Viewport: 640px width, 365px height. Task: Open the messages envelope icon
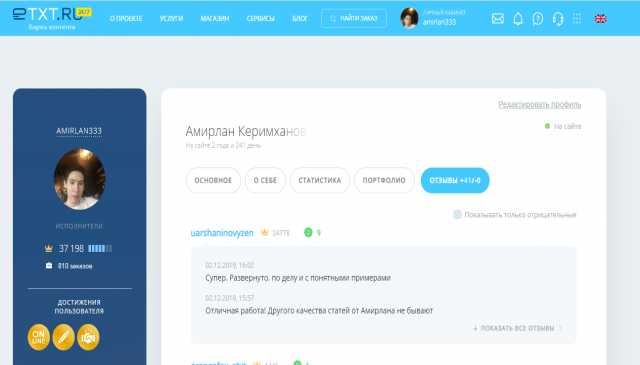tap(498, 19)
